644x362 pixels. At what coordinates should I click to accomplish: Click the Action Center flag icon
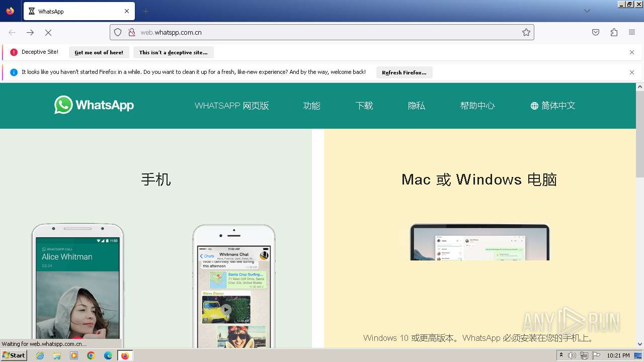(596, 355)
